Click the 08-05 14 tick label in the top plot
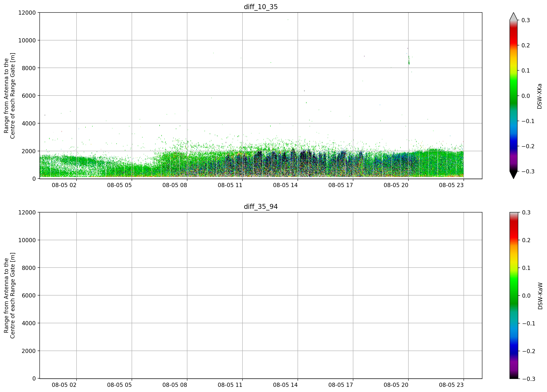 pyautogui.click(x=285, y=185)
